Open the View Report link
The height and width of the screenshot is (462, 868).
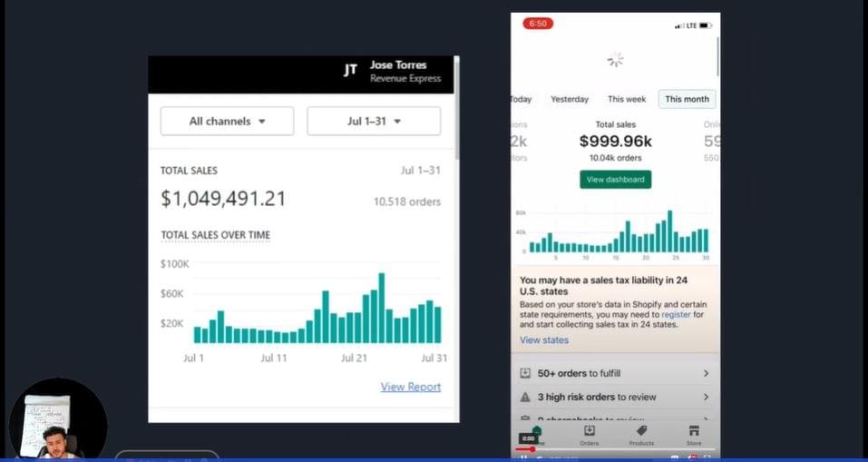[x=410, y=387]
